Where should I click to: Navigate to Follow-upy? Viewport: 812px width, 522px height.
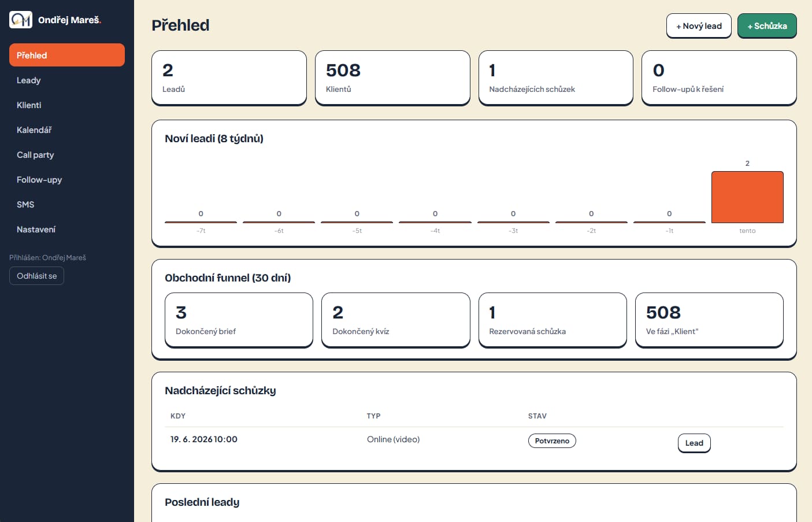(x=67, y=179)
